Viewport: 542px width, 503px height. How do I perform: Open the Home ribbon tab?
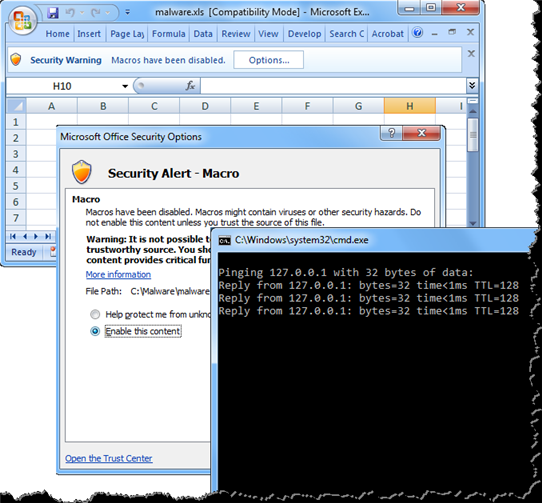[57, 34]
